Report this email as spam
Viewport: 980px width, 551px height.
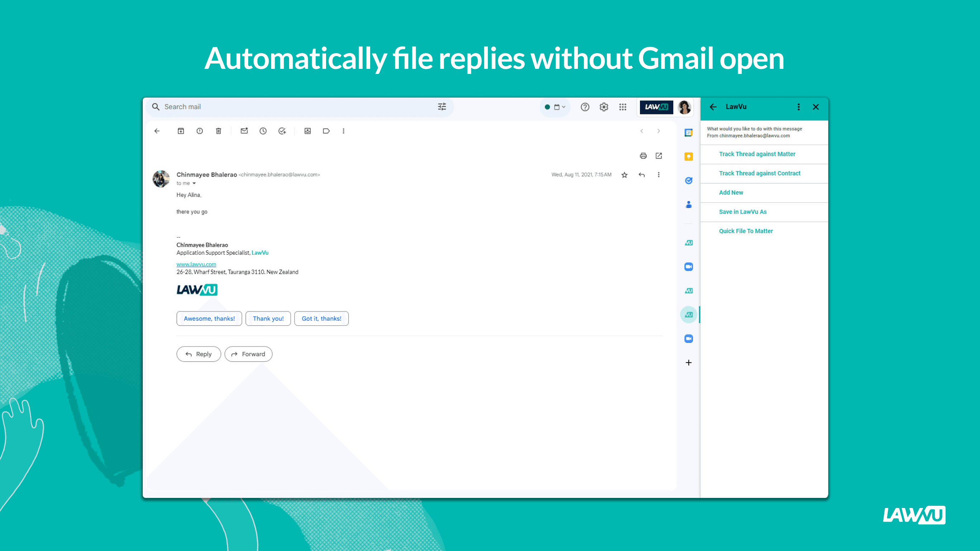click(200, 131)
